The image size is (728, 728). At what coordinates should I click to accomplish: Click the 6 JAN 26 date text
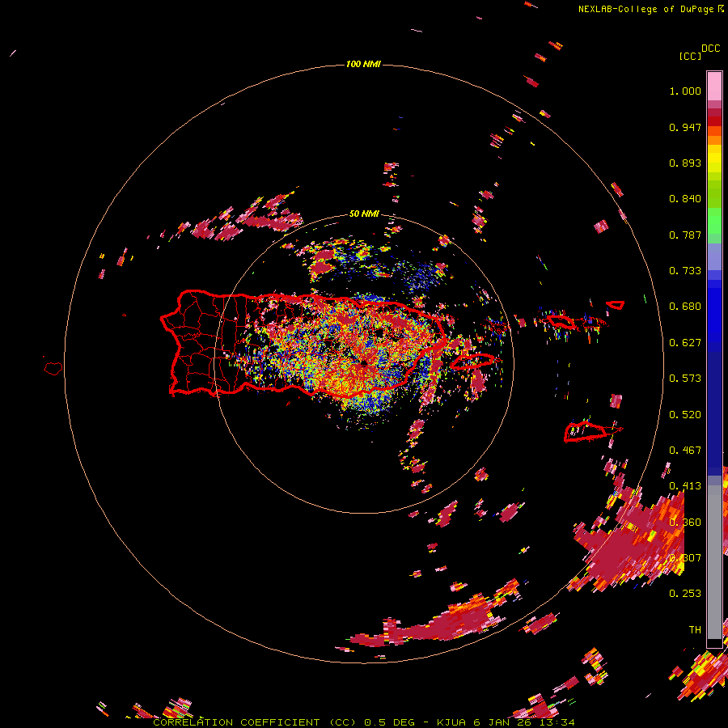(502, 722)
